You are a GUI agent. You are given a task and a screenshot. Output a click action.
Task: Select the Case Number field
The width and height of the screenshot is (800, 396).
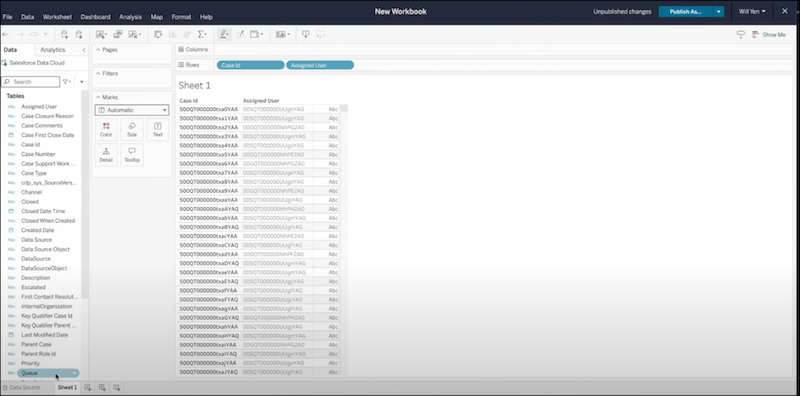38,154
